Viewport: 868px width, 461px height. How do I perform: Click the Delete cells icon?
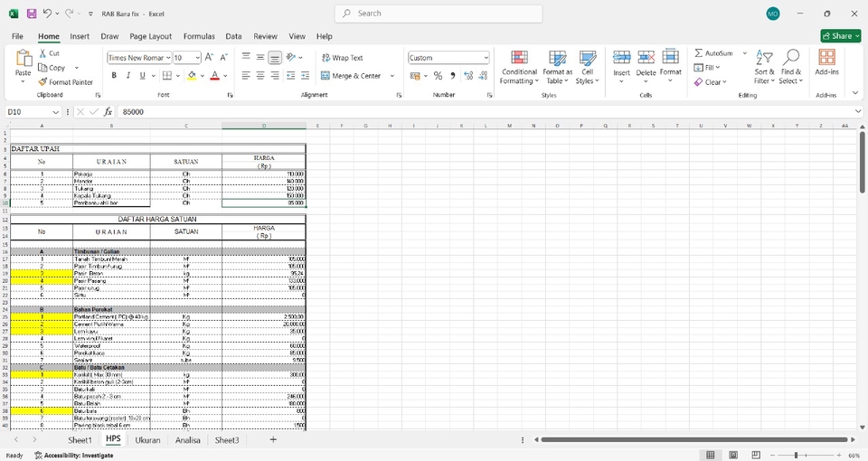point(646,57)
